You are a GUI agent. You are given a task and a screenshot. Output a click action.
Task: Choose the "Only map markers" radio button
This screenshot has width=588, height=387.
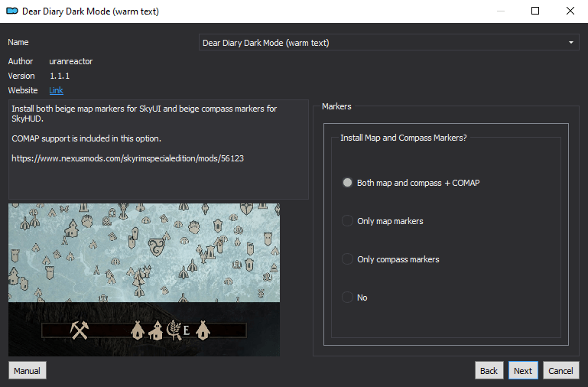point(347,221)
